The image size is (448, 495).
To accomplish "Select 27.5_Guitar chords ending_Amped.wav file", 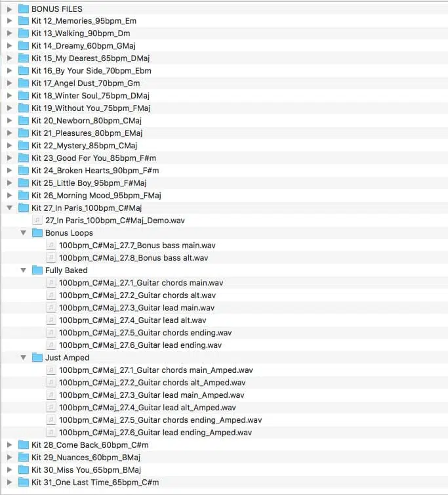I will point(161,420).
